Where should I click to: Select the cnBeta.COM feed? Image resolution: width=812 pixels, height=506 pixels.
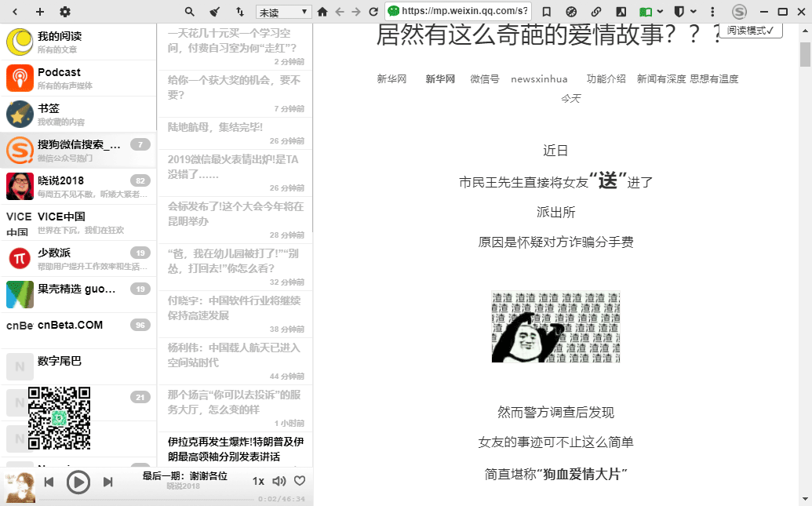(x=78, y=330)
